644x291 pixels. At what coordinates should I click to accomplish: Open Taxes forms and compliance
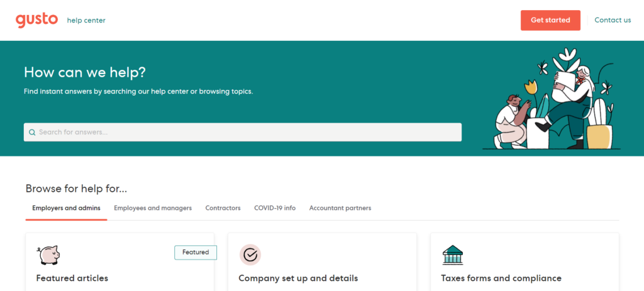(501, 278)
